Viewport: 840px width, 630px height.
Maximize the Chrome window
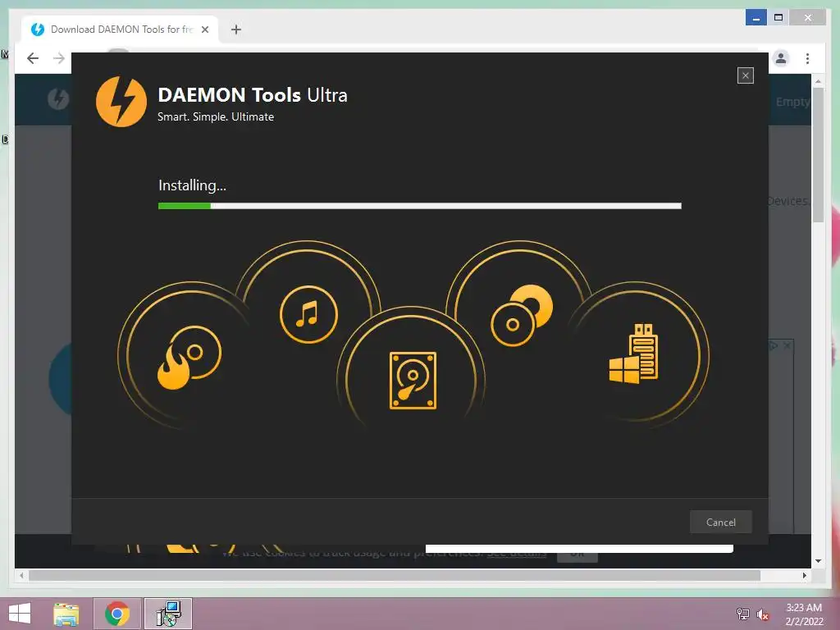(778, 18)
